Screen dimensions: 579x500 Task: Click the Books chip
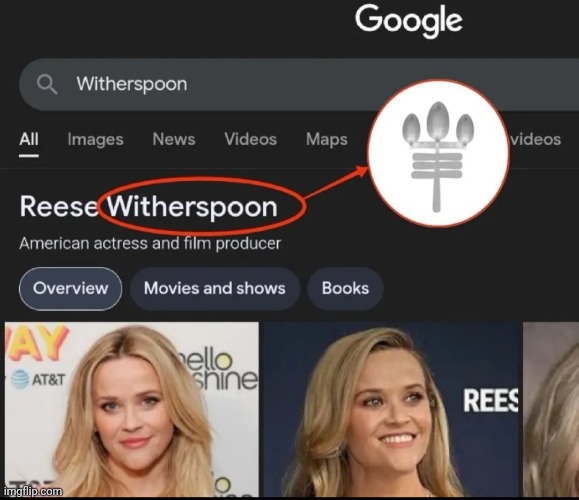pyautogui.click(x=345, y=288)
